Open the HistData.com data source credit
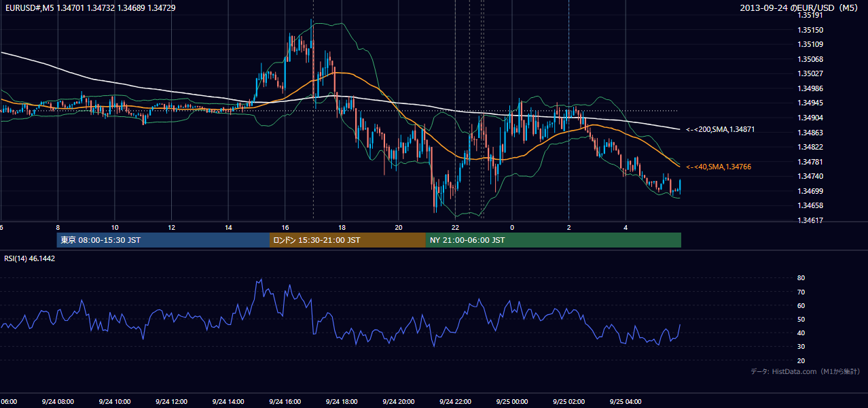This screenshot has width=868, height=408. [x=806, y=371]
